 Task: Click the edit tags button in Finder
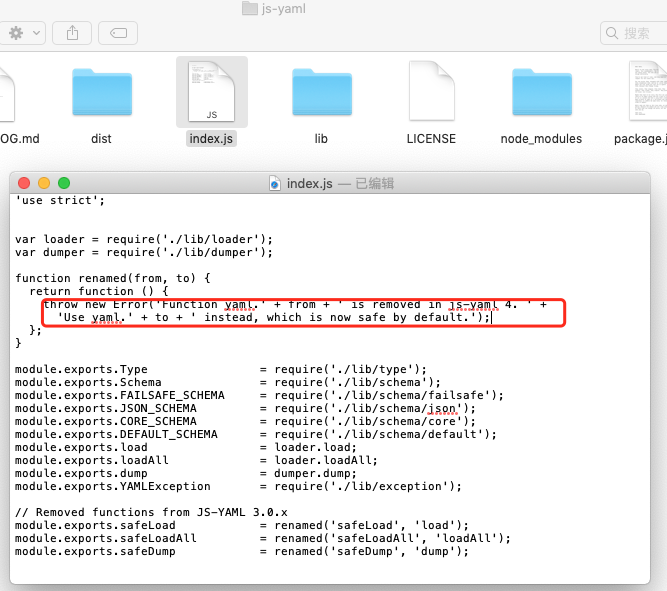[118, 33]
